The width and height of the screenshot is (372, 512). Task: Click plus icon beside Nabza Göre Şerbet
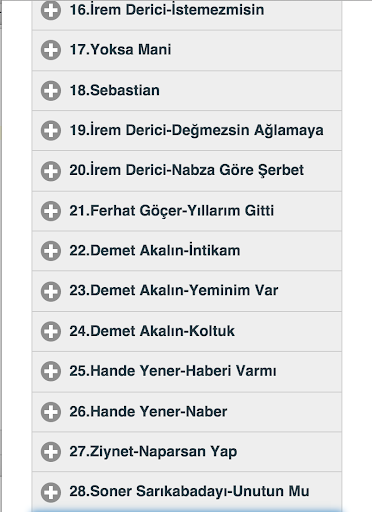(x=51, y=171)
